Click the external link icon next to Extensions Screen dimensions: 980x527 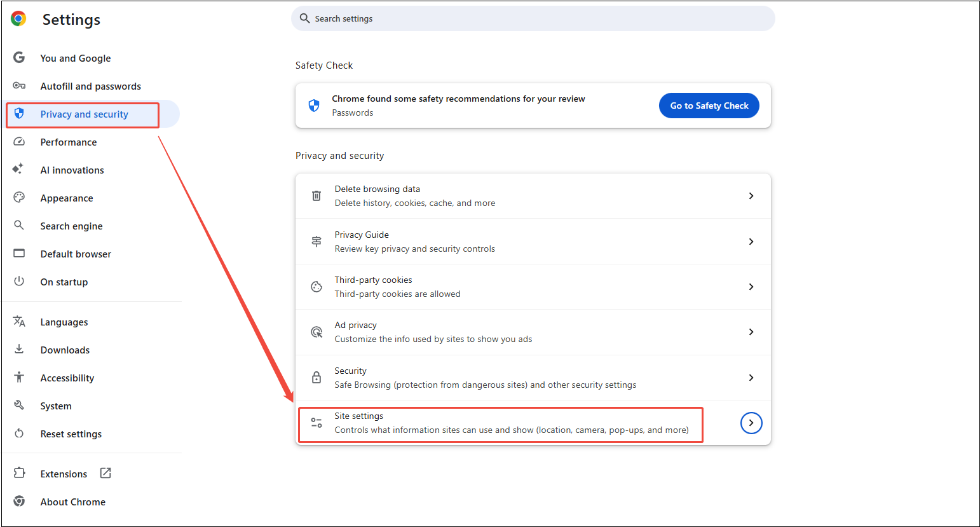105,473
